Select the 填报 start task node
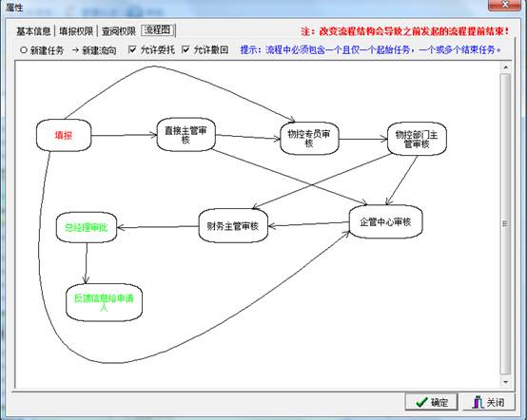Viewport: 527px width, 420px height. pos(64,135)
